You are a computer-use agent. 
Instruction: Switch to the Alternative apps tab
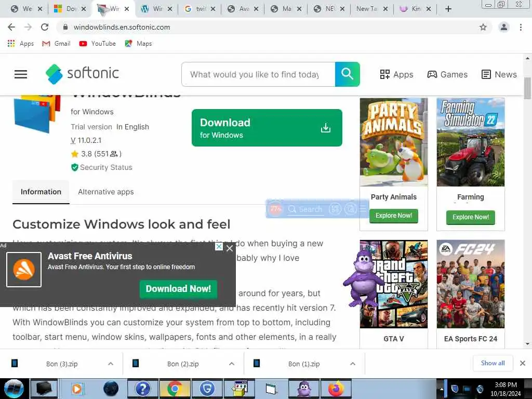click(106, 192)
